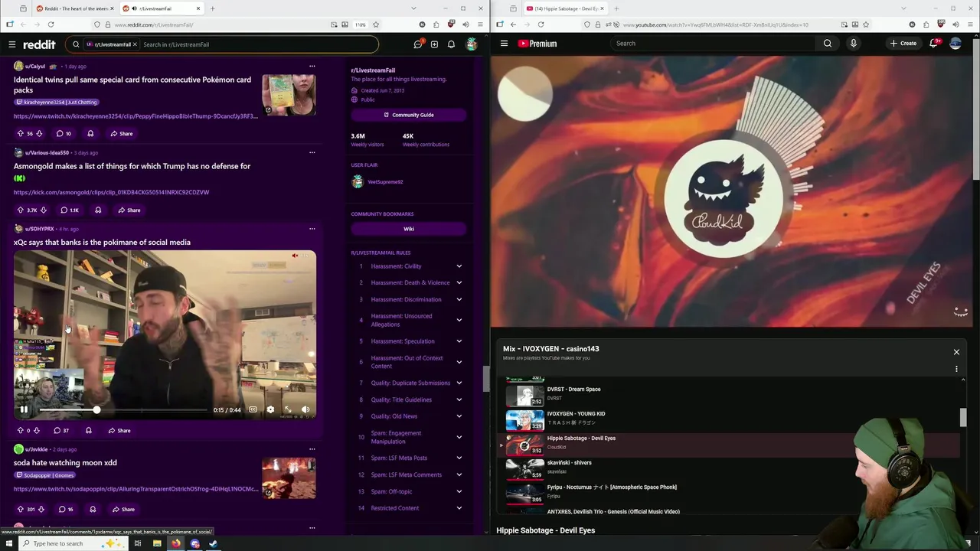
Task: Open the Mix playlist options menu
Action: [956, 369]
